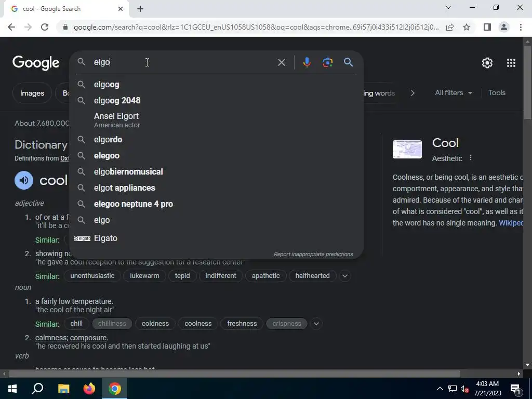
Task: Click 'unenthusiastic' synonym chip
Action: 92,276
